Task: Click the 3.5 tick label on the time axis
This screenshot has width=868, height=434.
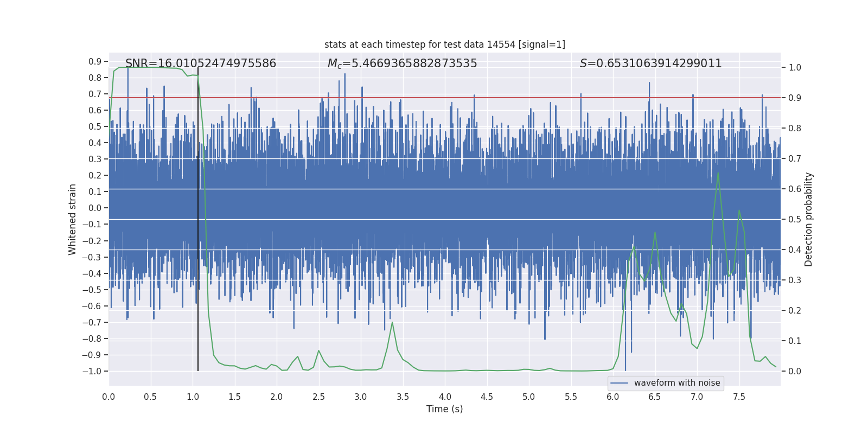Action: [x=403, y=397]
